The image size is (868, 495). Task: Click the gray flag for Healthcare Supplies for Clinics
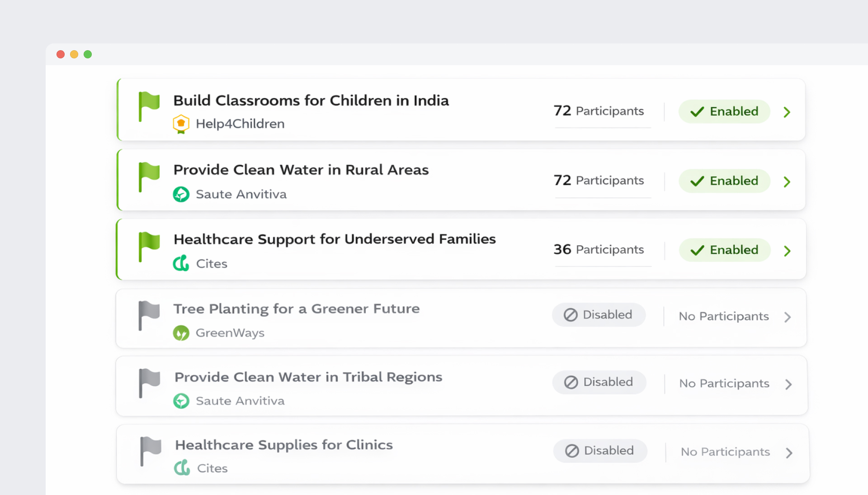click(151, 450)
